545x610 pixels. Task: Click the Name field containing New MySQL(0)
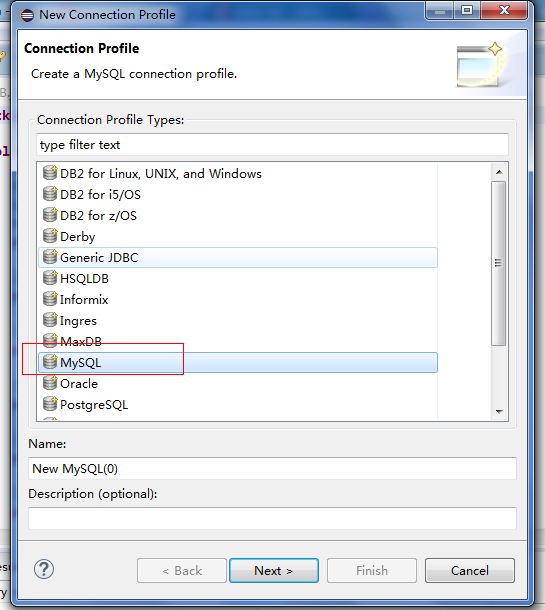(272, 468)
